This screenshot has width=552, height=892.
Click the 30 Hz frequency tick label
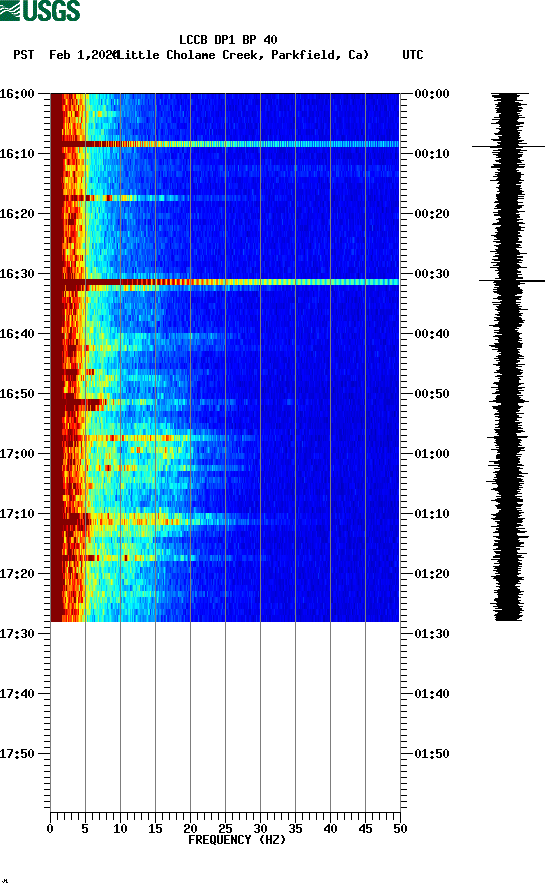pos(260,829)
